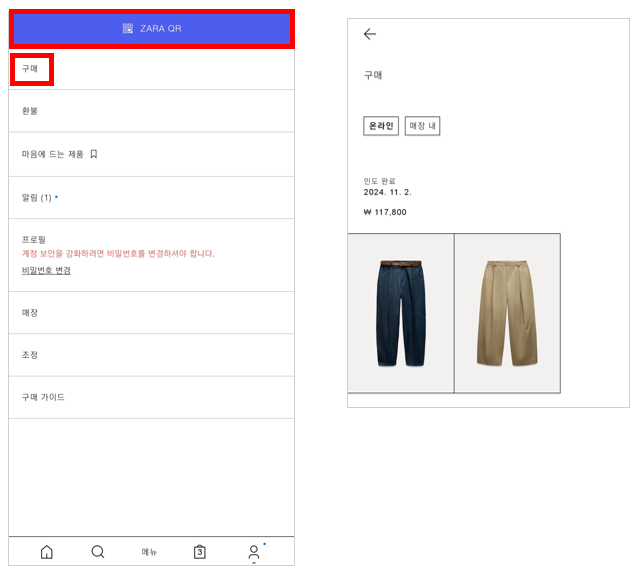Follow the 비밀번호 변경 link
This screenshot has width=639, height=575.
pyautogui.click(x=46, y=271)
